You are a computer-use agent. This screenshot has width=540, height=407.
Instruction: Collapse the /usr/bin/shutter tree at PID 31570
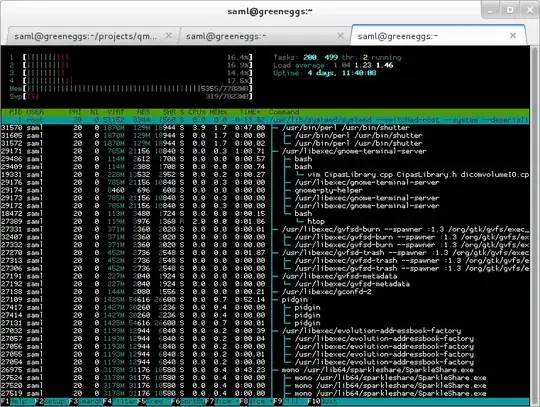click(x=265, y=128)
